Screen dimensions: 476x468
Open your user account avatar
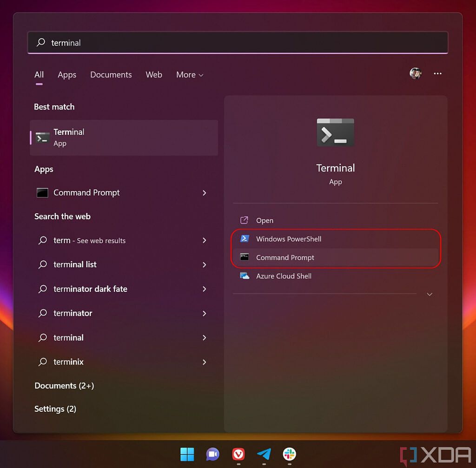415,73
